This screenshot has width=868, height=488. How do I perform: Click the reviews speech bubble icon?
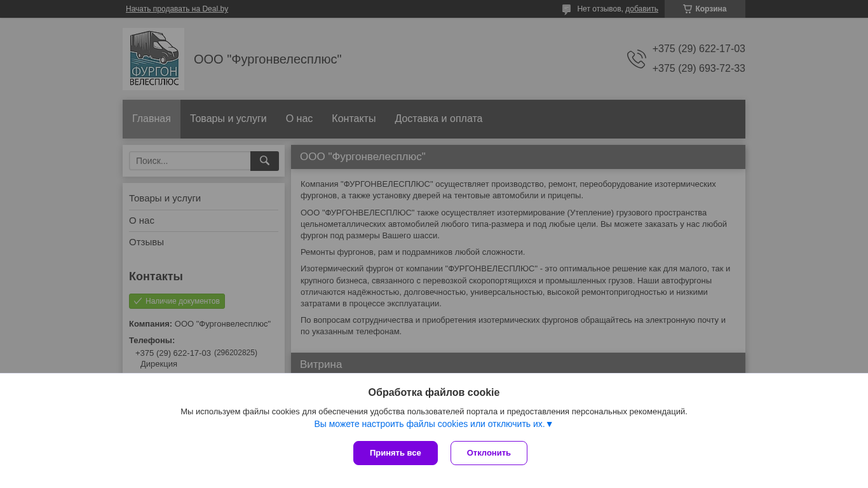(x=566, y=10)
